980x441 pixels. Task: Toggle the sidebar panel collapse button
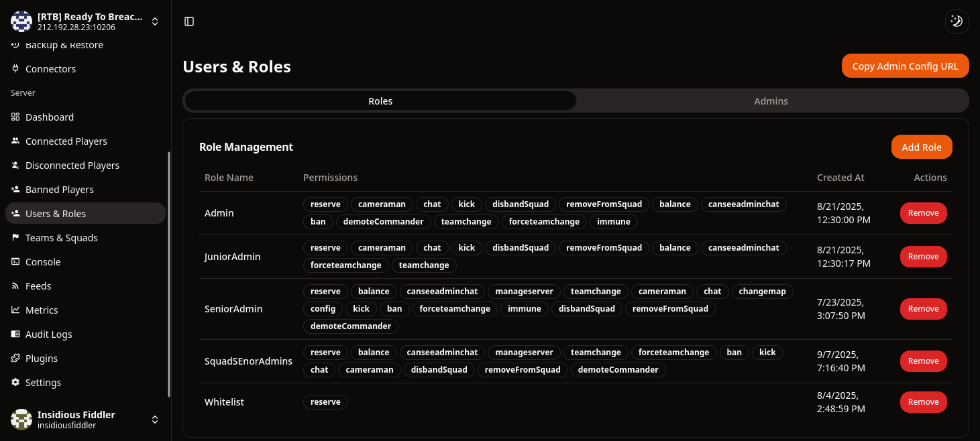[189, 21]
